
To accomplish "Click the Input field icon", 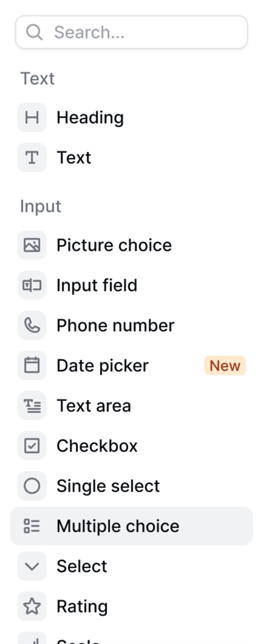I will 32,285.
